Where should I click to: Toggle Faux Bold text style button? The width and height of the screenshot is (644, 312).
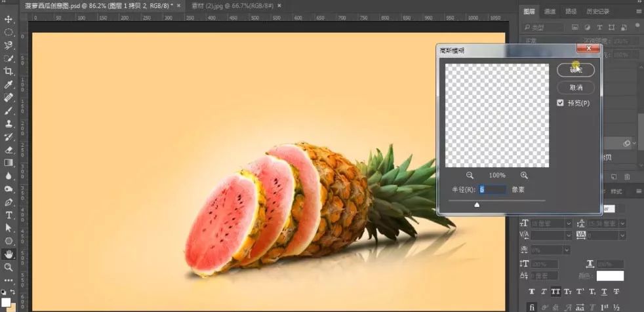[x=532, y=291]
